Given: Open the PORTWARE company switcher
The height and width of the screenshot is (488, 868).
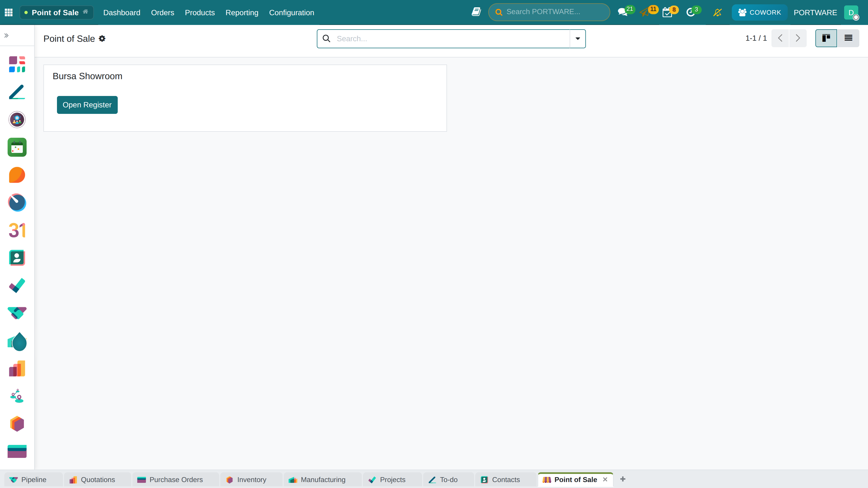Looking at the screenshot, I should pyautogui.click(x=815, y=12).
